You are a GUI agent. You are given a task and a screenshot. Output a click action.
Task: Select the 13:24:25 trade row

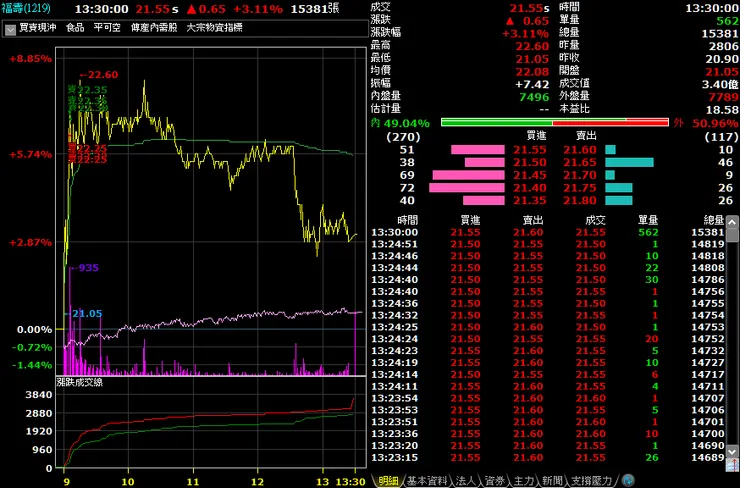tap(547, 327)
